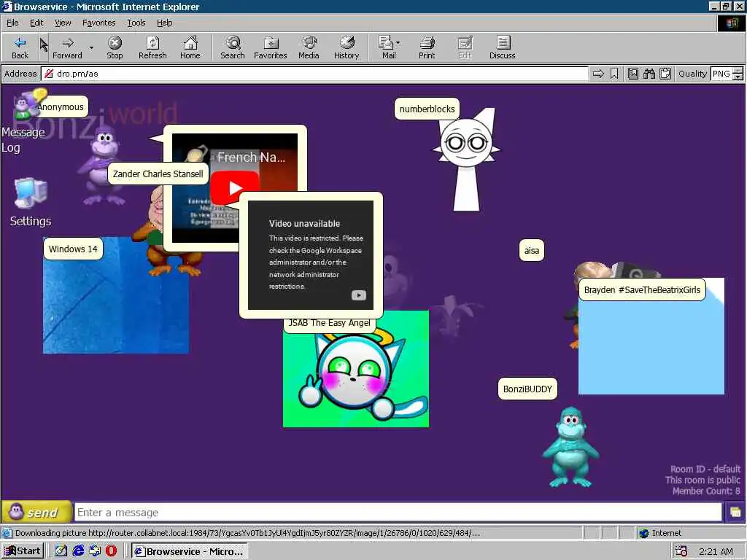Click the Zander Charles Stansell name tag
Screen dimensions: 747x560
[158, 174]
